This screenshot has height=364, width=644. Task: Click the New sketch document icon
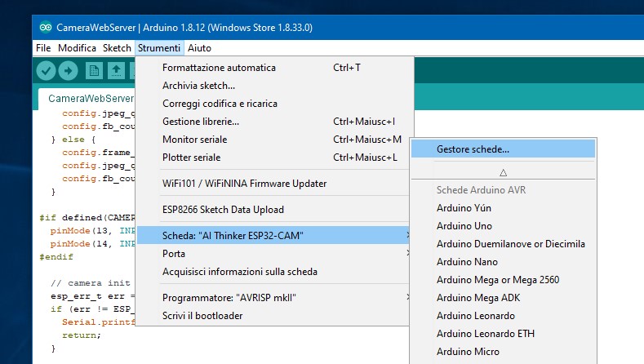94,71
